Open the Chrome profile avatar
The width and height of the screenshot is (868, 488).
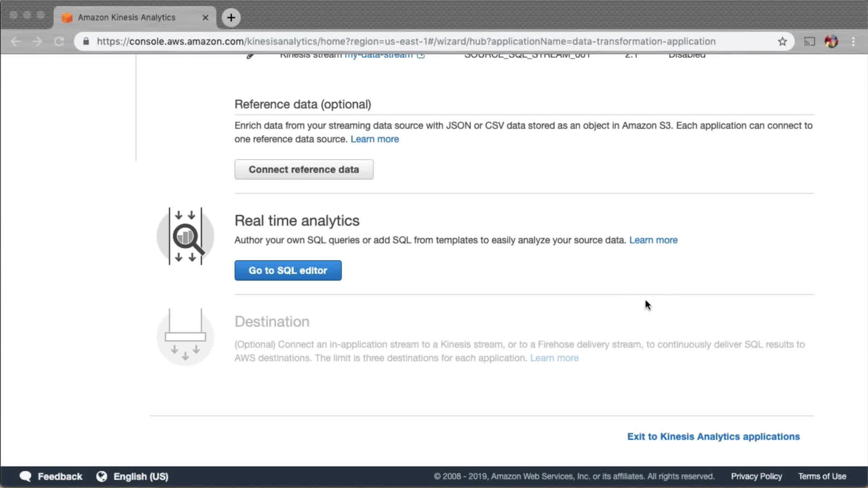(x=831, y=42)
